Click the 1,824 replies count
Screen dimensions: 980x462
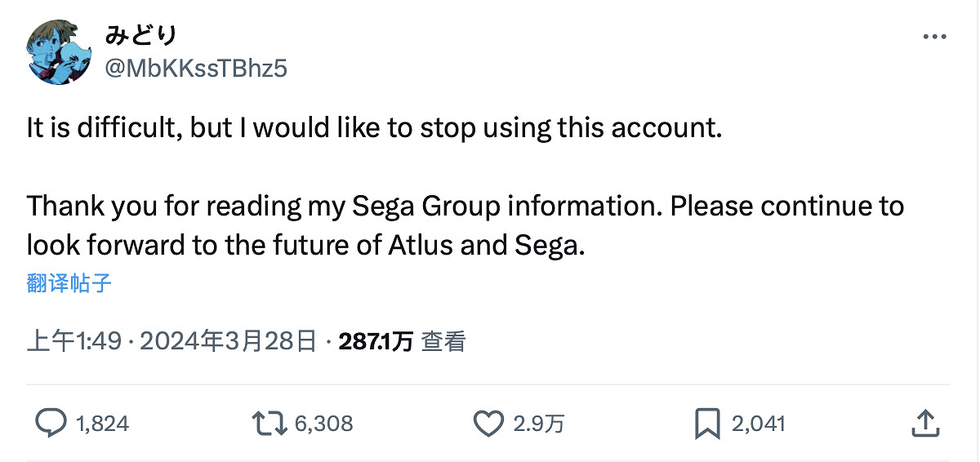coord(102,424)
